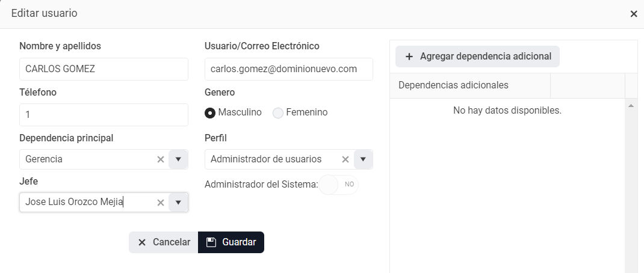Clear the Dependencia principal selection
This screenshot has height=273, width=644.
point(161,159)
